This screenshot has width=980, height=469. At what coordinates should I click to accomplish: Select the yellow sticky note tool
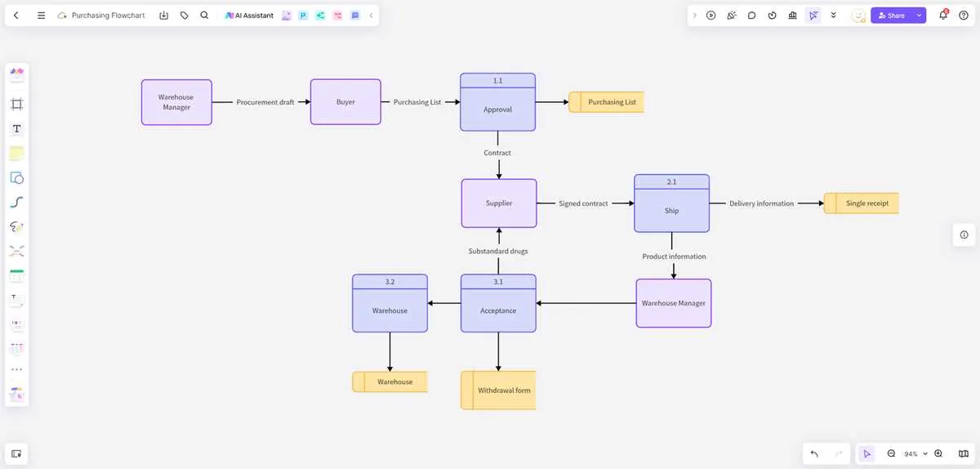point(16,153)
